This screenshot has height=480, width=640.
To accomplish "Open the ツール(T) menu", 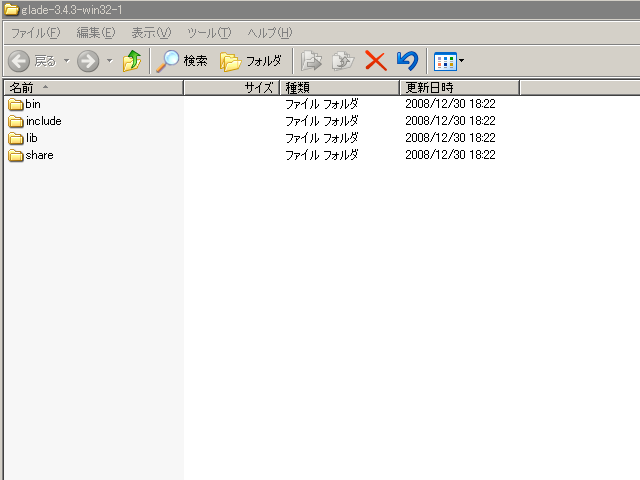I will [x=209, y=33].
